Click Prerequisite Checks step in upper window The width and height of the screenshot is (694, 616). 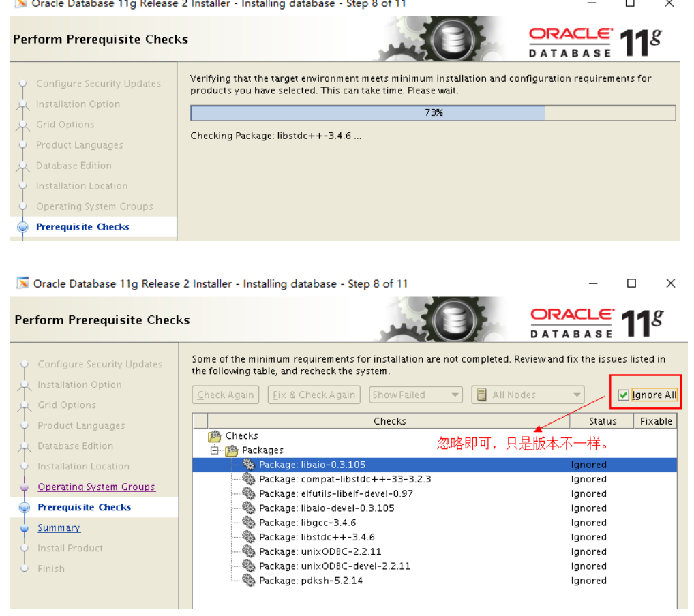coord(82,227)
